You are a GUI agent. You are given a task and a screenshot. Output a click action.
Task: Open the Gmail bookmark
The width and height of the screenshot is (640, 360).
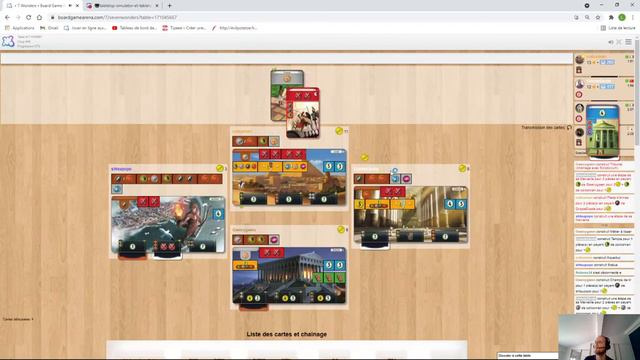[49, 28]
